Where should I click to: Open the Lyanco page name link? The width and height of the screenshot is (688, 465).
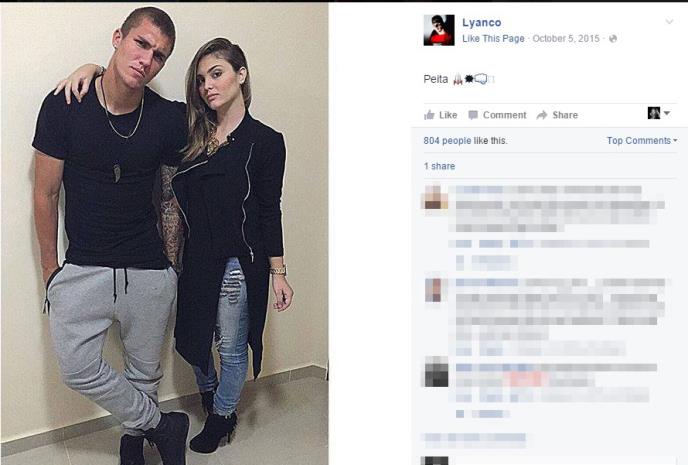click(482, 22)
